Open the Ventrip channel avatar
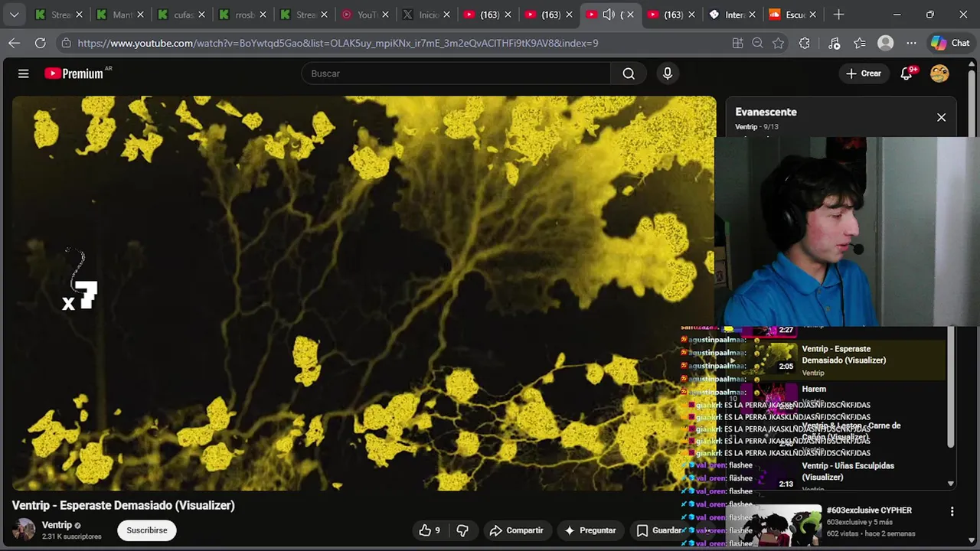 pyautogui.click(x=24, y=530)
